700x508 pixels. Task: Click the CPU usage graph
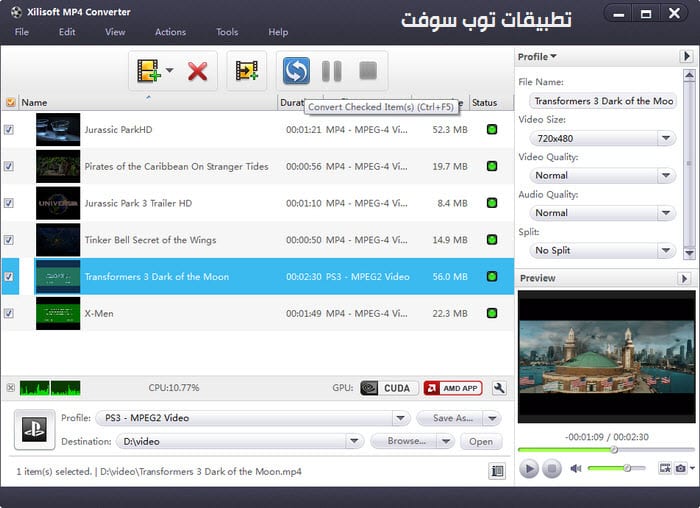(x=50, y=388)
